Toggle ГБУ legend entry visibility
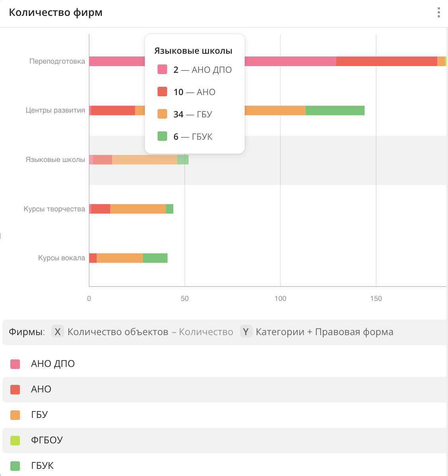448x476 pixels. point(39,415)
